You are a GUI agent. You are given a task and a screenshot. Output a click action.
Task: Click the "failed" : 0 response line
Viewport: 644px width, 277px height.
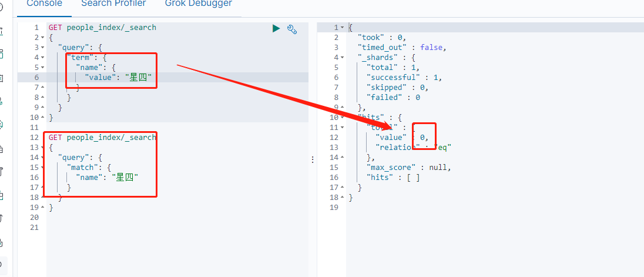tap(393, 98)
